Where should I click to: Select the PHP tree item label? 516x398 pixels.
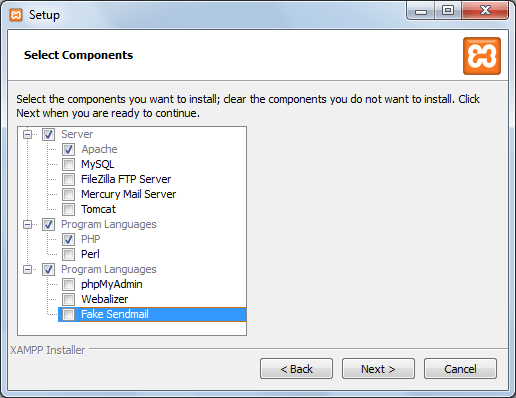click(x=91, y=239)
